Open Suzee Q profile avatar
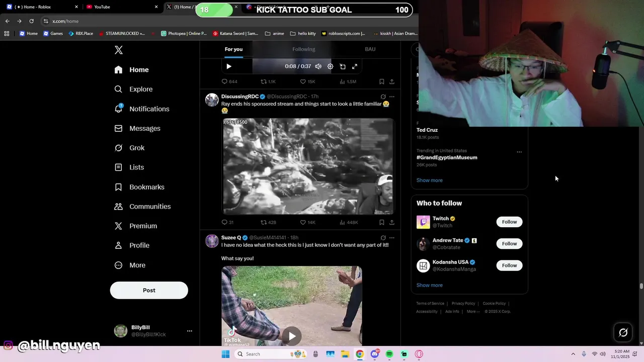The image size is (644, 362). coord(212,241)
